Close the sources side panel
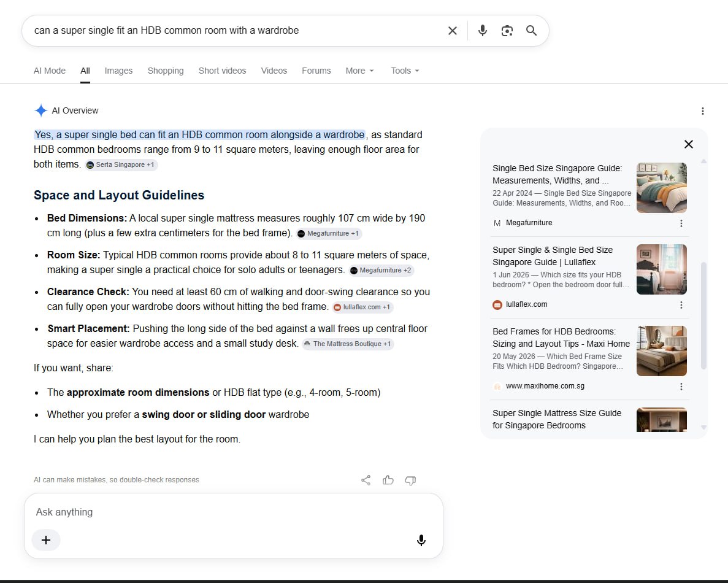Viewport: 728px width, 583px height. [689, 144]
